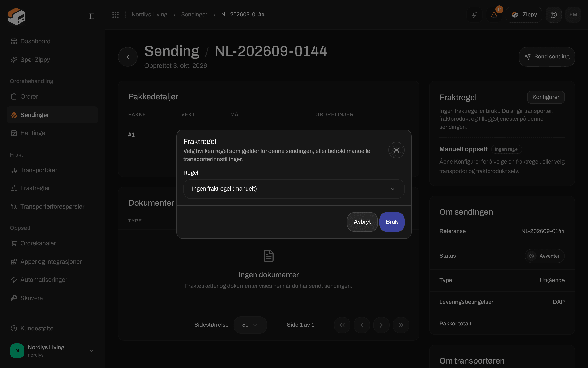Select Sendinger in the sidebar
The image size is (588, 368).
point(52,115)
